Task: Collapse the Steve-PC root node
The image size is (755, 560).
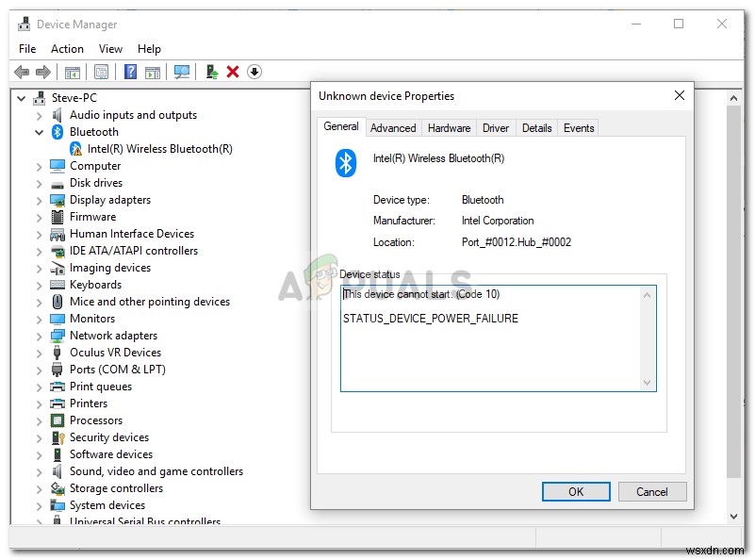Action: 21,98
